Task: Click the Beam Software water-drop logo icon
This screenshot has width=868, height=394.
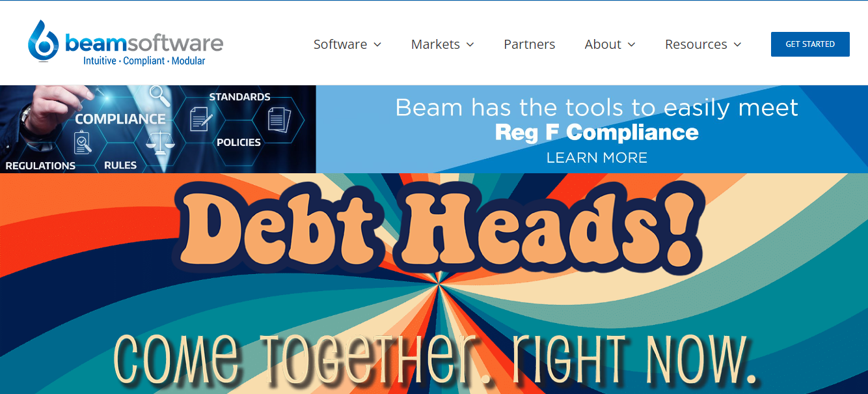Action: [44, 41]
